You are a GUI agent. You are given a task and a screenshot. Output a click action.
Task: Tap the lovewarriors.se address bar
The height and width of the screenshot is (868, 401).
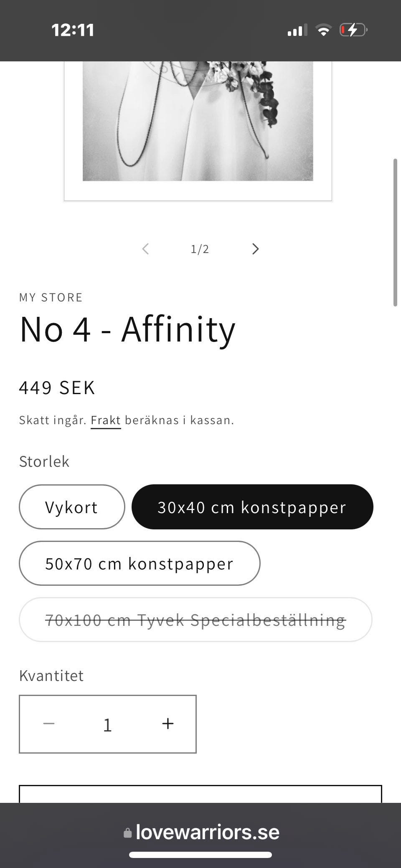pos(207,833)
